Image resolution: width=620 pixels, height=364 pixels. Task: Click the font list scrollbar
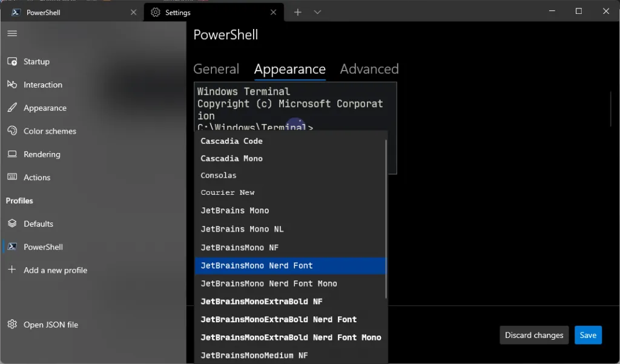click(386, 218)
